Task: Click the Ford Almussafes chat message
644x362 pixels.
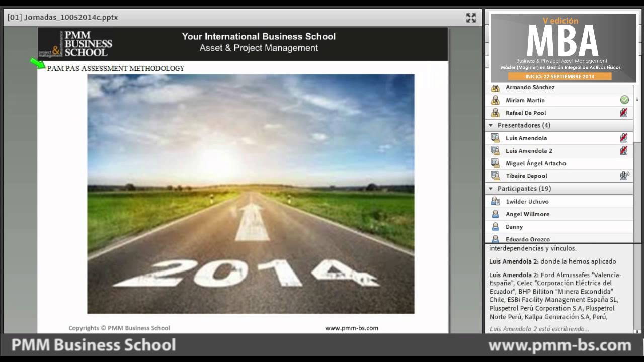Action: (x=555, y=296)
